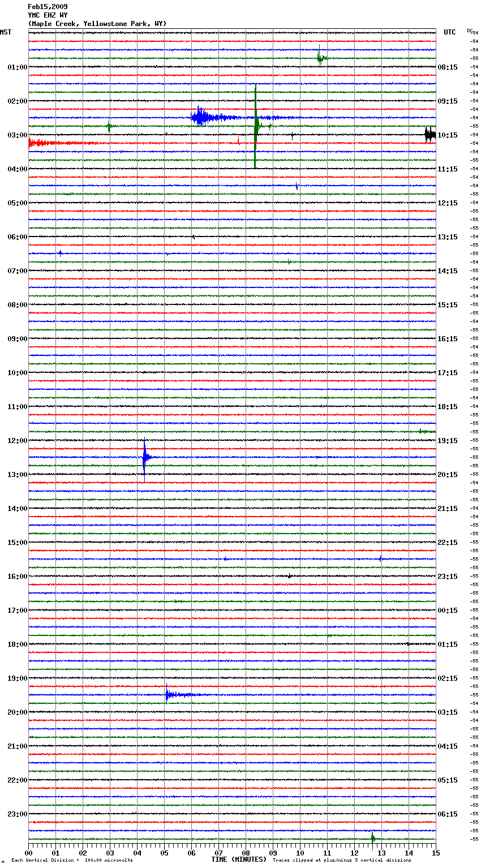The height and width of the screenshot is (868, 481).
Task: Click the UTC time label '02:15'
Action: point(448,678)
